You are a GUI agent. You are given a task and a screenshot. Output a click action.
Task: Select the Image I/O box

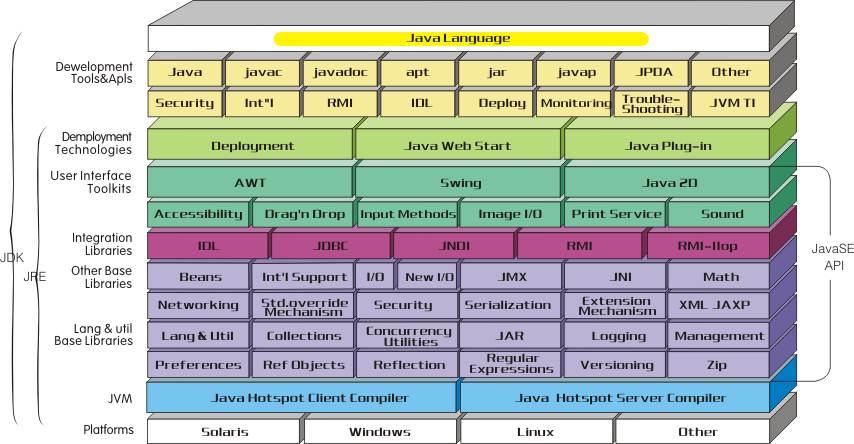[x=510, y=214]
